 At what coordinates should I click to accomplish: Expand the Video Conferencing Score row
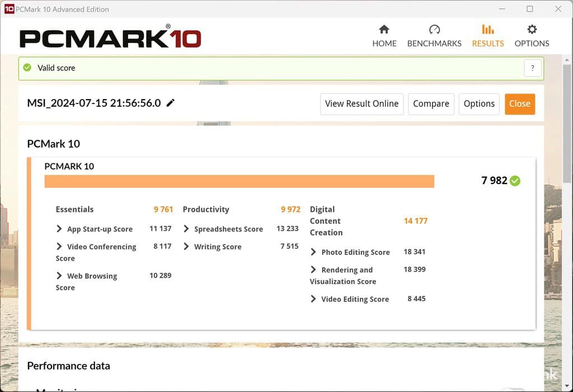59,247
